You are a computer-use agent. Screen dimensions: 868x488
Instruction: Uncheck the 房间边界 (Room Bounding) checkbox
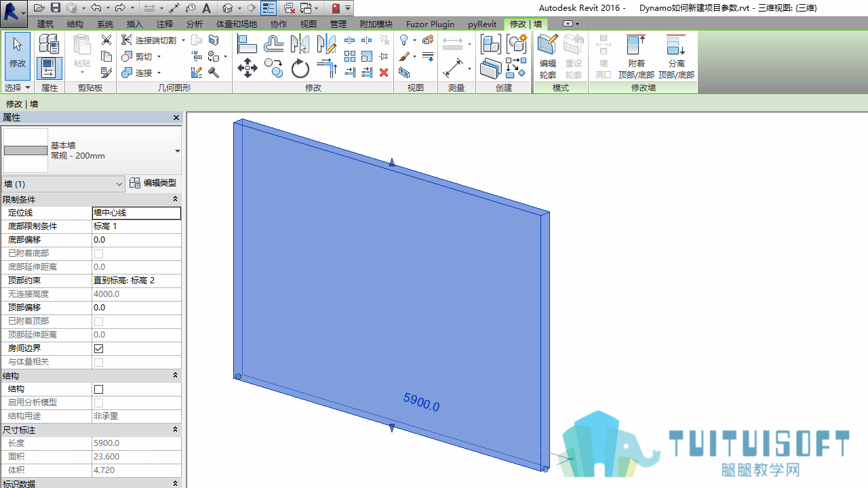[x=99, y=348]
